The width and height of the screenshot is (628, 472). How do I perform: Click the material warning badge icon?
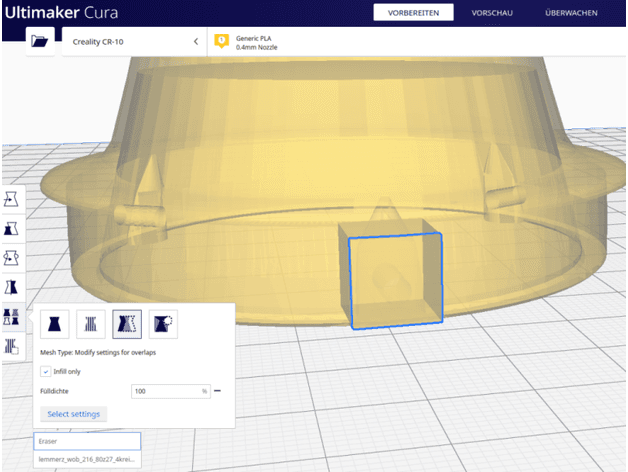coord(221,41)
